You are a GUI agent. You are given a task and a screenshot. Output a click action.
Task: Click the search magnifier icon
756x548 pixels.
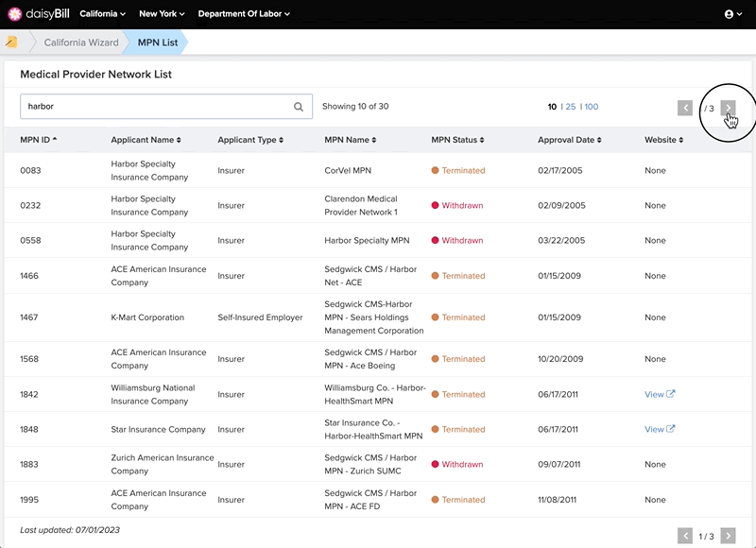point(299,107)
